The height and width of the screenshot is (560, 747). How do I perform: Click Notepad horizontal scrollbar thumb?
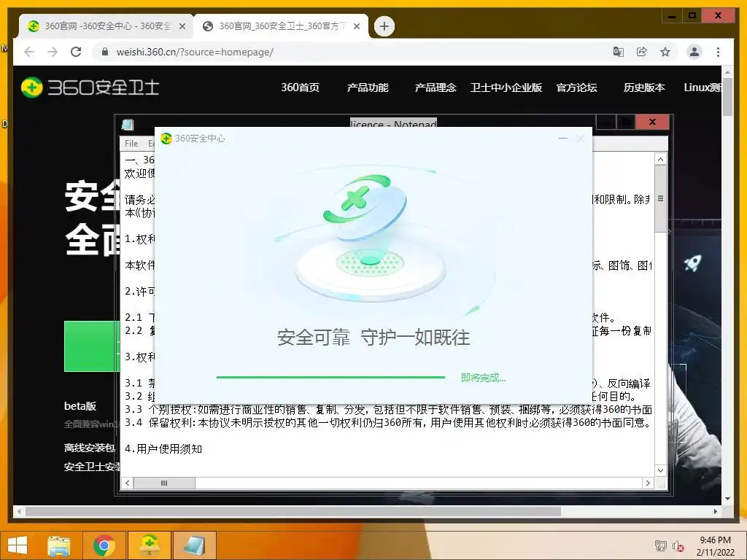pos(164,483)
